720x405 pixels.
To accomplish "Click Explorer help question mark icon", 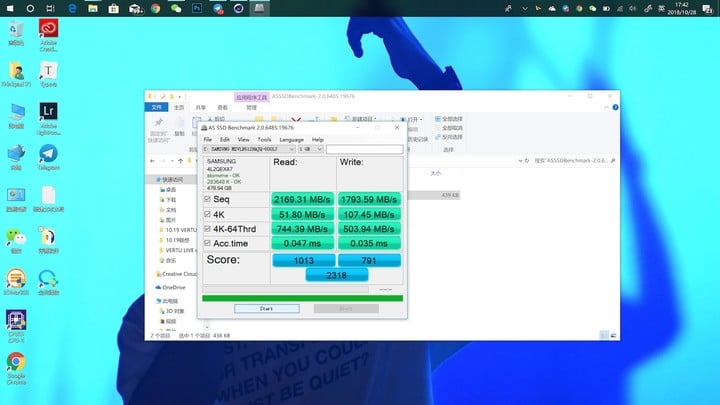I will click(615, 107).
